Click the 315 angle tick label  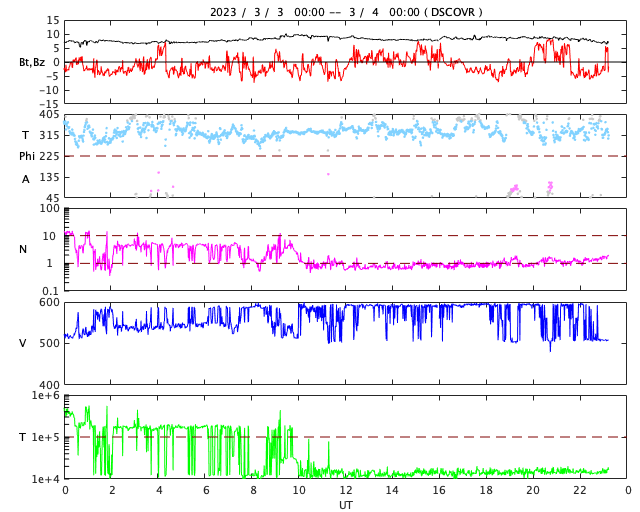(49, 135)
